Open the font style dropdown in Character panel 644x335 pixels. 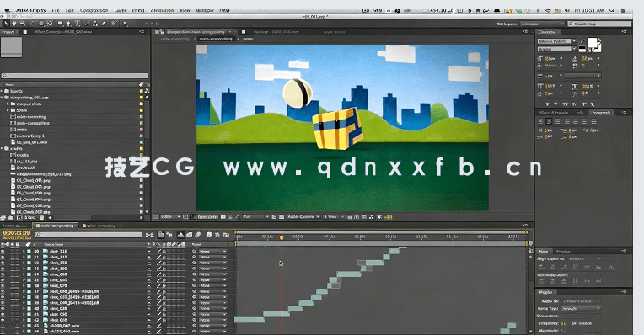[556, 49]
